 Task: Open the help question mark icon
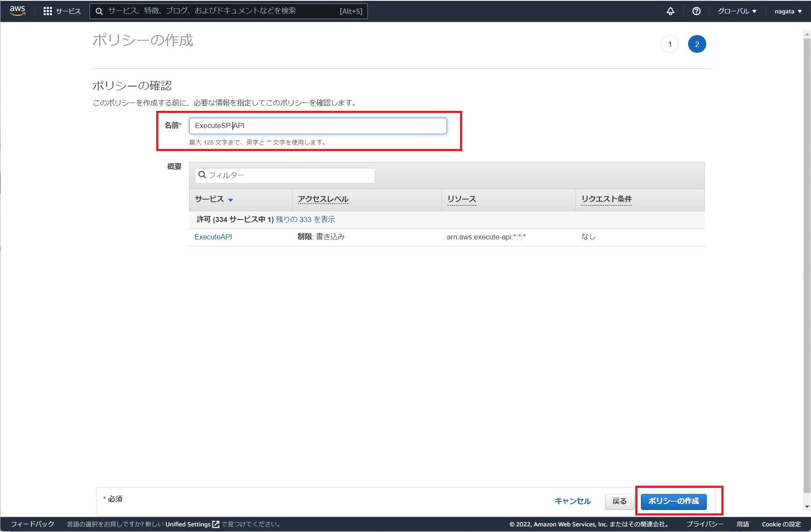(x=695, y=11)
